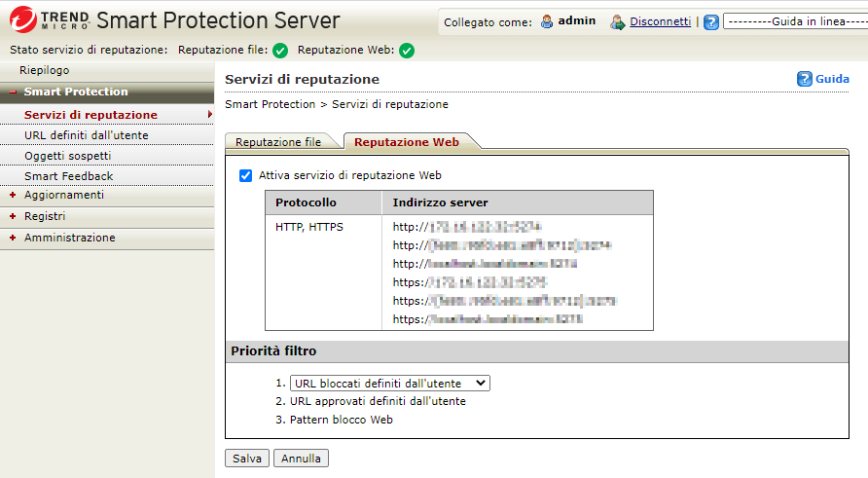Click the Guida help icon on page
The image size is (868, 478).
point(805,79)
